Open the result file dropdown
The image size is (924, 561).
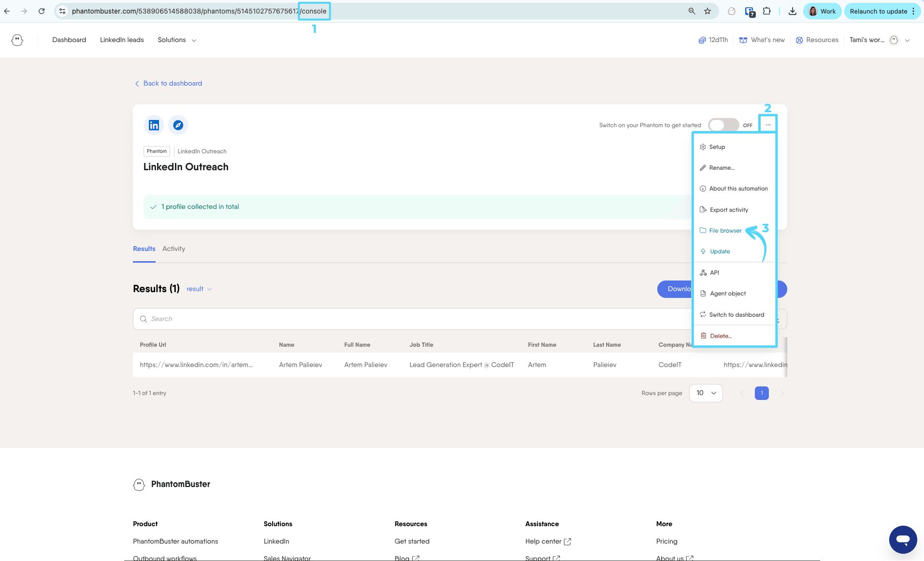point(199,289)
